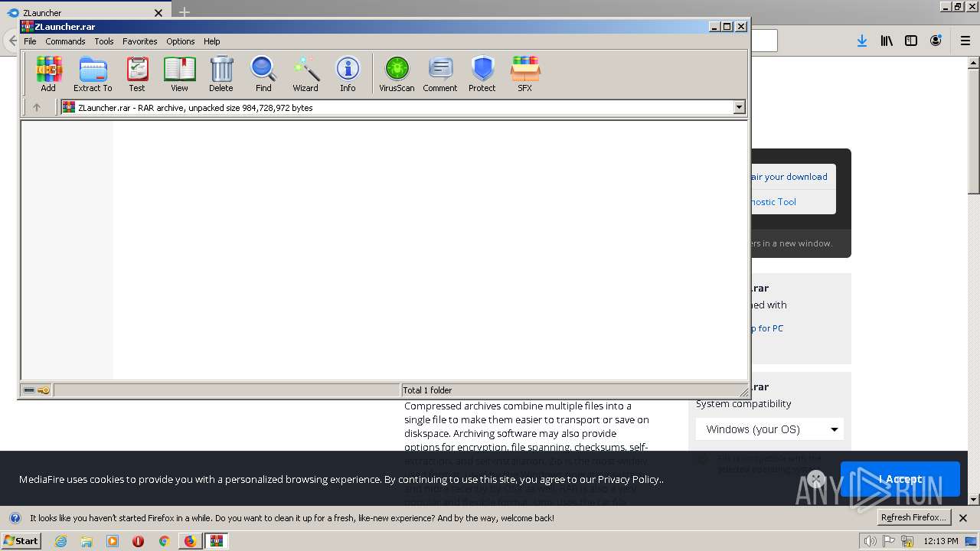Launch media player from taskbar
Image resolution: width=980 pixels, height=551 pixels.
113,541
